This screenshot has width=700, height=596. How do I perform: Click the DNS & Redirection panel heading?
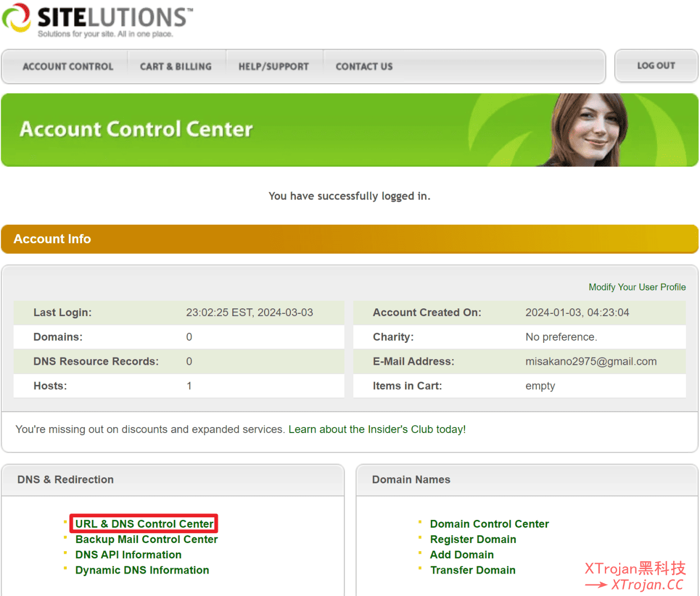point(66,480)
